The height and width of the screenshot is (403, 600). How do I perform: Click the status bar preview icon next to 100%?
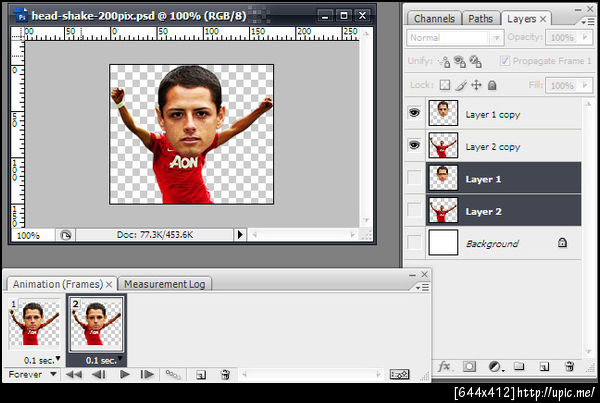(x=66, y=235)
